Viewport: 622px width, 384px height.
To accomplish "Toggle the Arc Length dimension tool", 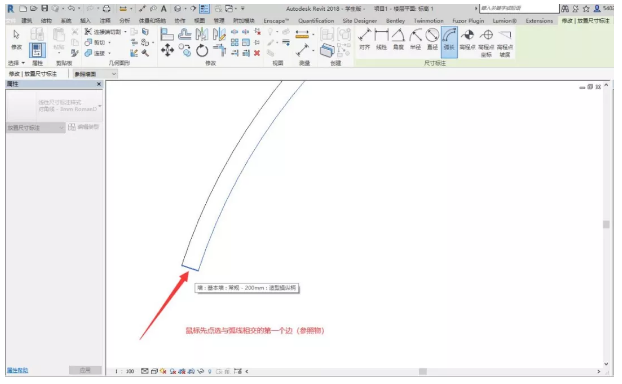I will (449, 42).
